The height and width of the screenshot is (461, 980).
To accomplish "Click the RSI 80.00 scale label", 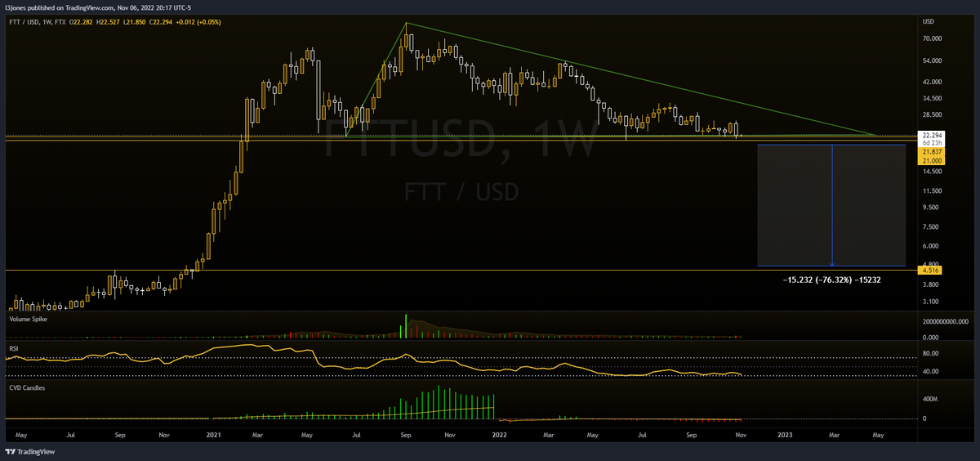I will 930,353.
